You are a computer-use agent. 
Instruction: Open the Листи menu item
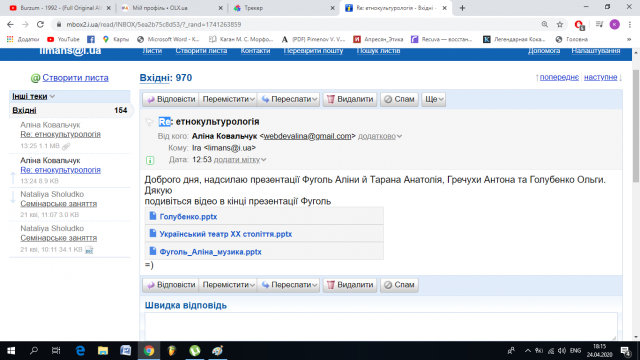coord(152,51)
